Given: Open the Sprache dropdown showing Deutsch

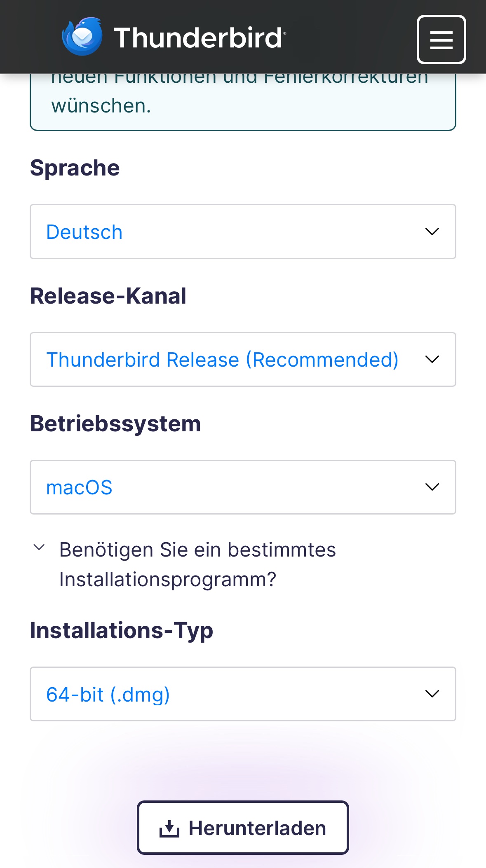Looking at the screenshot, I should point(231,232).
